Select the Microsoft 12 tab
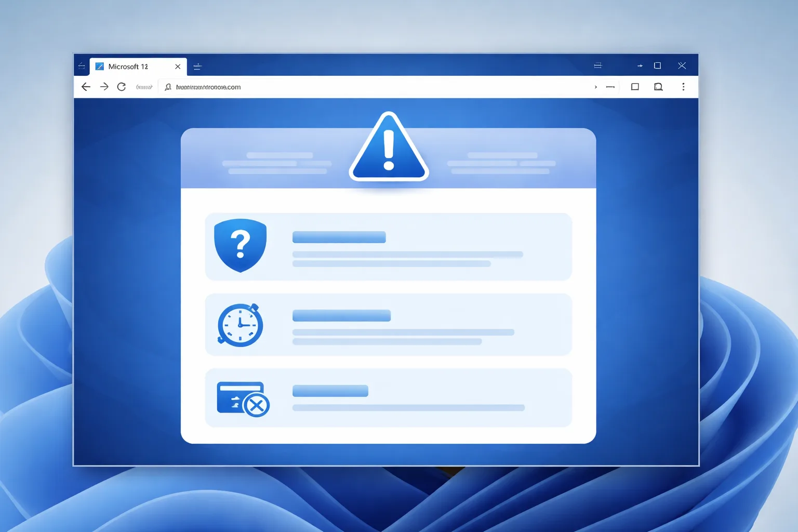 138,66
